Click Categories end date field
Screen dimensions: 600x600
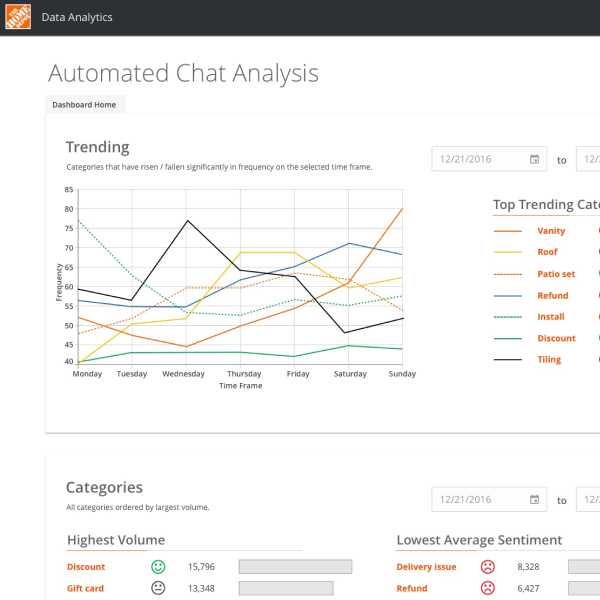point(588,499)
